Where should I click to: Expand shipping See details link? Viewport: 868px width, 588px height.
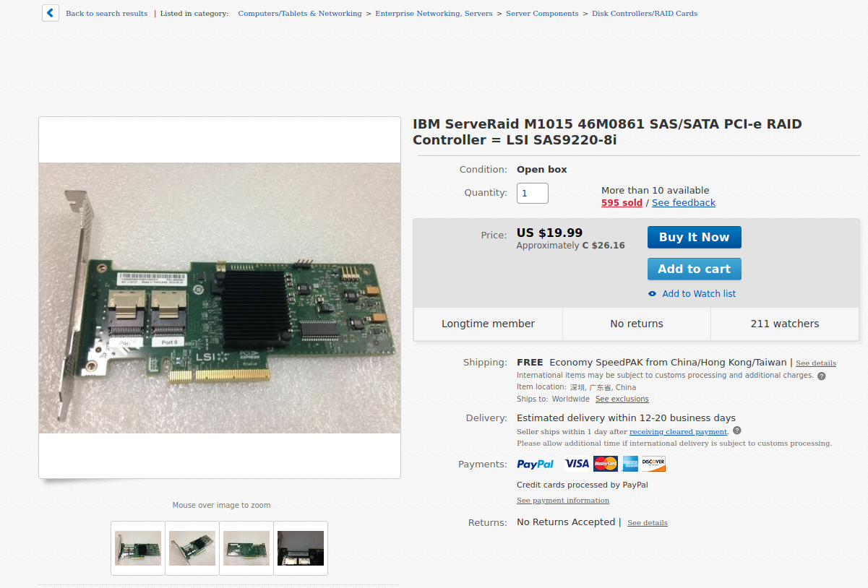click(x=816, y=363)
